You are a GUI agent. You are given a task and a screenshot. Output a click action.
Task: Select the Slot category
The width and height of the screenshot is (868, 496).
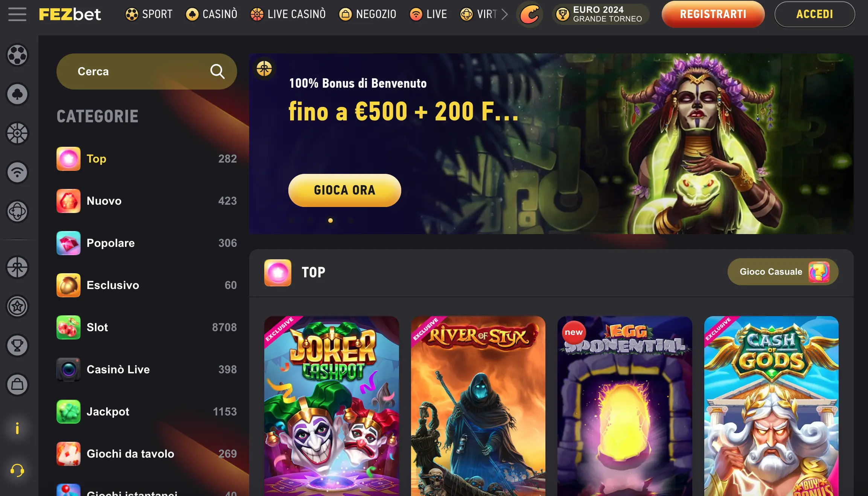(x=147, y=327)
